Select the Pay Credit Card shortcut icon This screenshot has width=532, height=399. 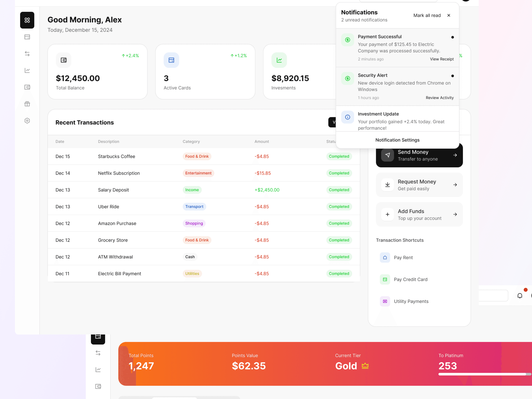(385, 279)
